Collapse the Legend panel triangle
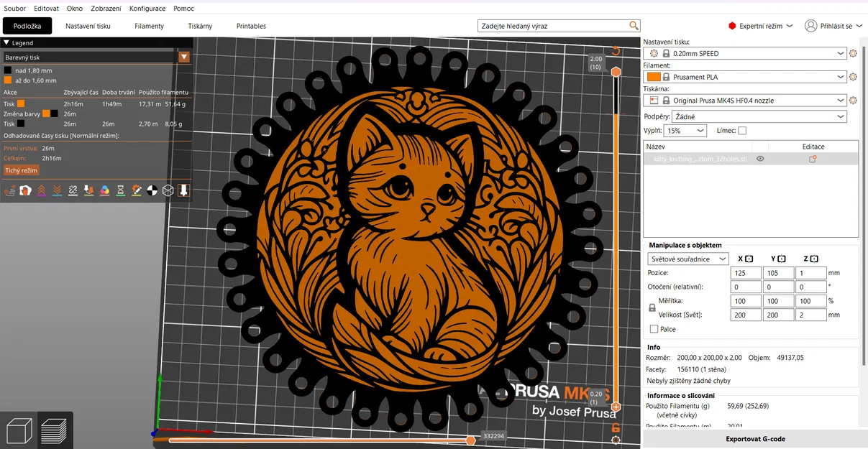This screenshot has width=868, height=449. [6, 43]
